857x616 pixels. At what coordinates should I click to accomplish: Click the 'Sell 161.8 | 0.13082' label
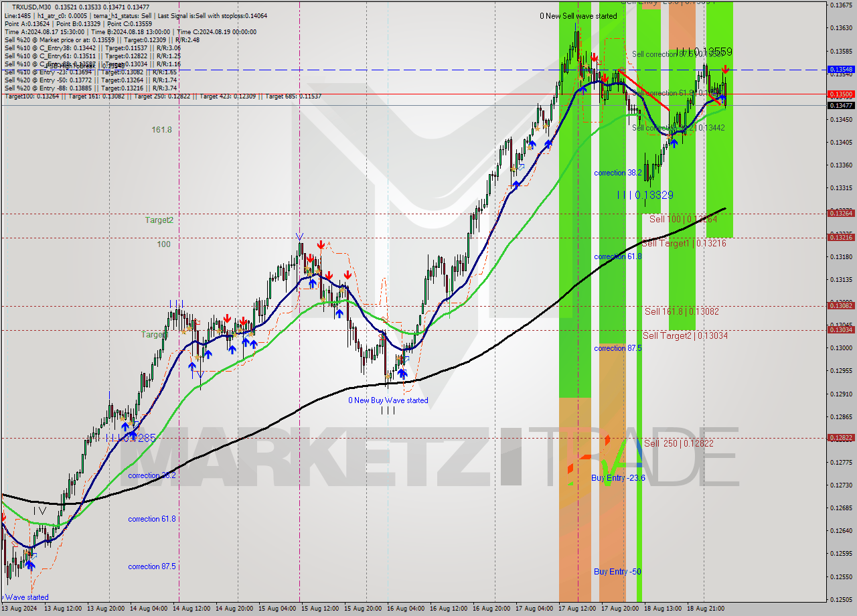coord(682,311)
